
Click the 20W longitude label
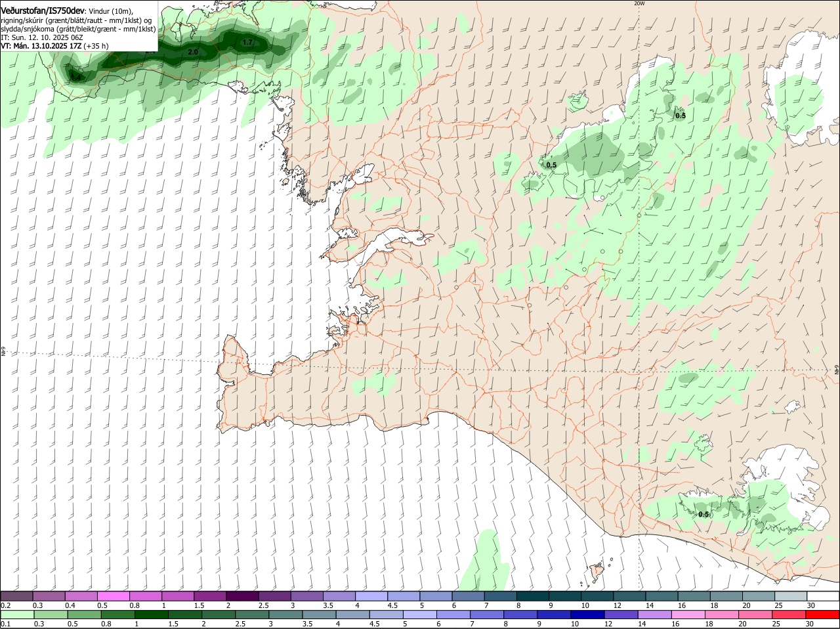[x=639, y=3]
